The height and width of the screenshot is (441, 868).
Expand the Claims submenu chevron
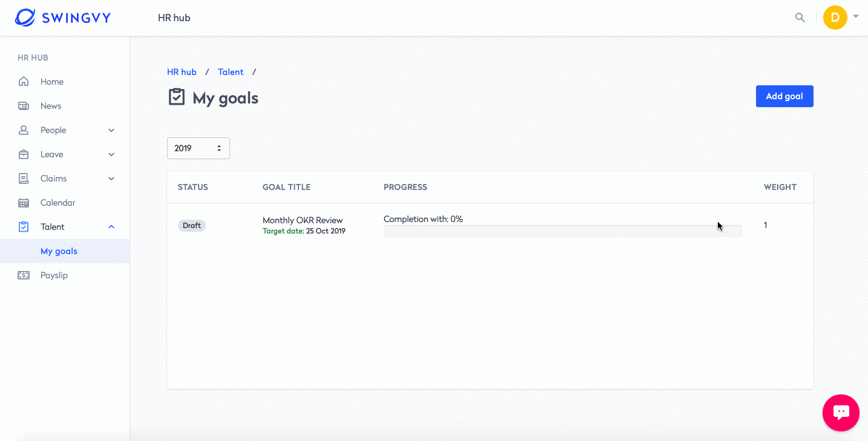click(x=111, y=178)
